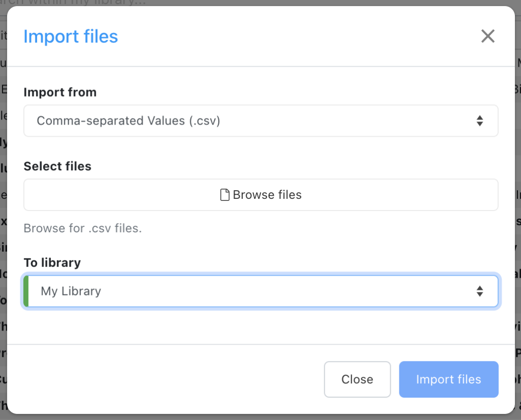Click the 'Browse for .csv files' helper text
Image resolution: width=521 pixels, height=420 pixels.
pyautogui.click(x=82, y=228)
